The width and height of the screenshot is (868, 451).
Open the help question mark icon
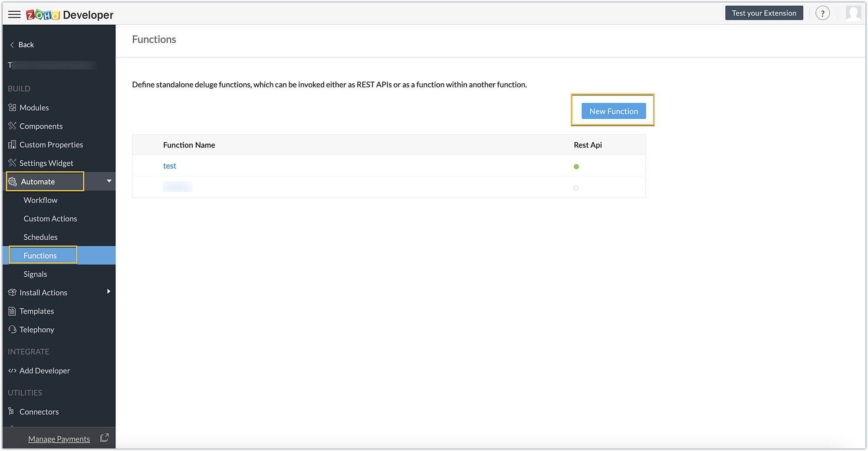coord(822,13)
